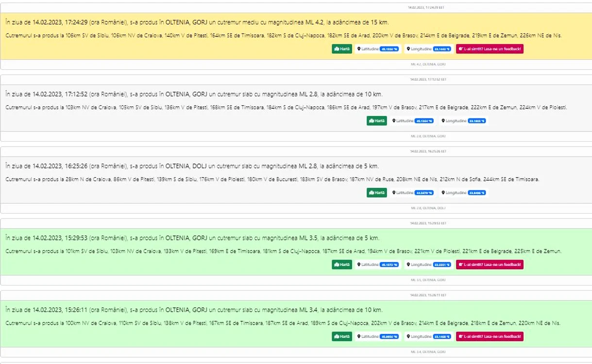Click latitude pin icon in DOLJ entry

pos(394,193)
